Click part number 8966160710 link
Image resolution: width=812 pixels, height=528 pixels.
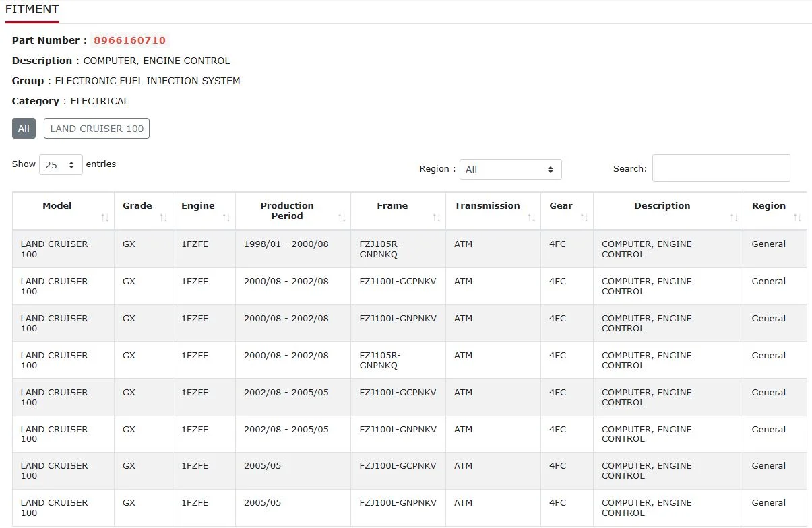(x=129, y=40)
